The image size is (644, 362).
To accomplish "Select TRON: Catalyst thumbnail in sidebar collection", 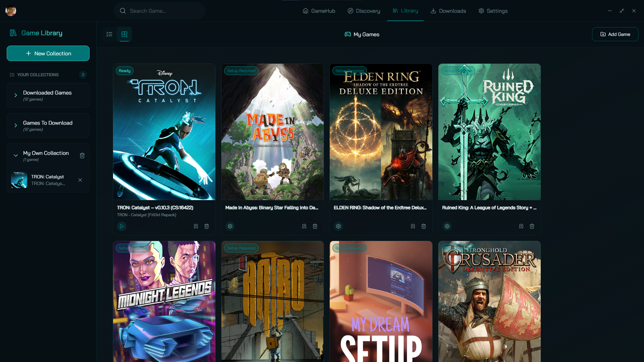I will coord(19,180).
